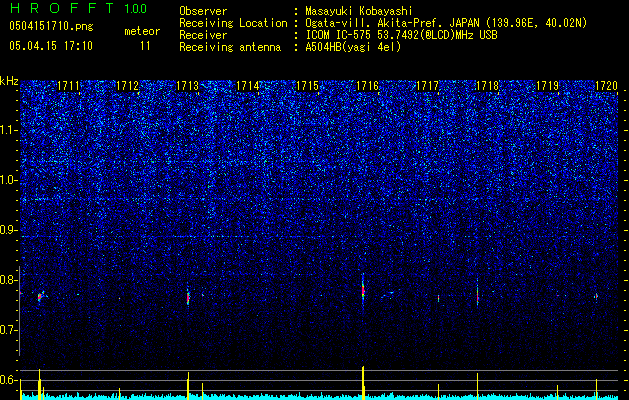The image size is (629, 400).
Task: Click time marker 1720
Action: click(606, 86)
